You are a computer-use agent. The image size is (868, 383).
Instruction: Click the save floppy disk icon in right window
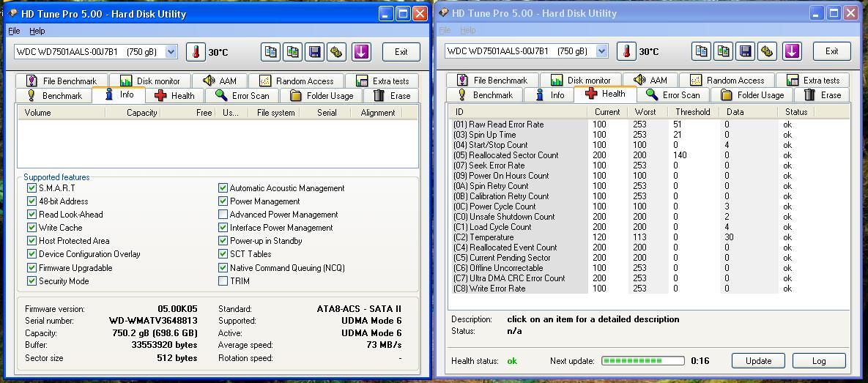745,51
